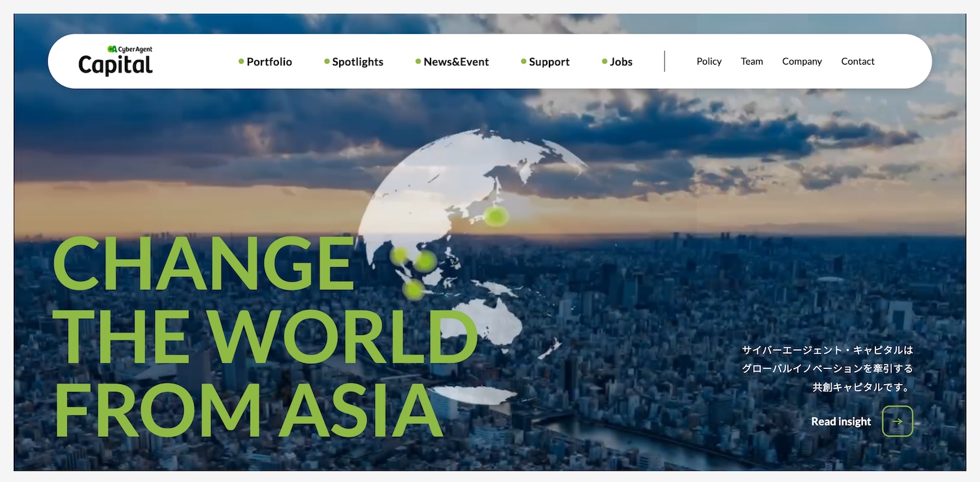The image size is (980, 482).
Task: Open the Jobs menu item
Action: tap(617, 61)
